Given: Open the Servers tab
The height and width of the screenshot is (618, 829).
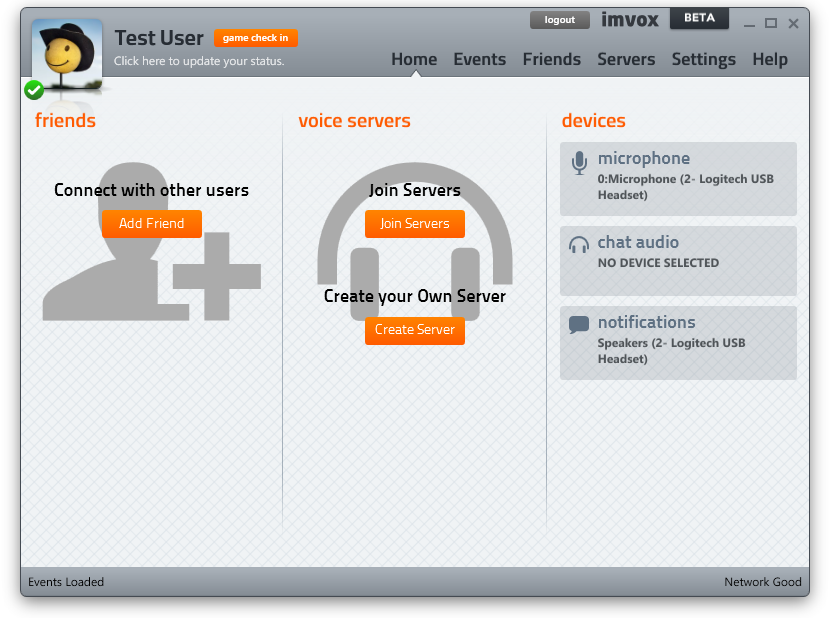Looking at the screenshot, I should point(626,59).
